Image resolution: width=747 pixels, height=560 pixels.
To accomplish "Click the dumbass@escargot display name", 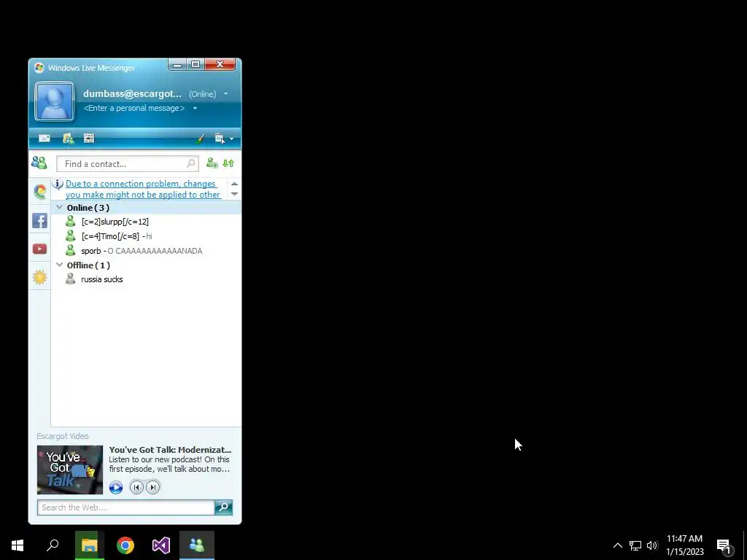I will click(x=132, y=94).
